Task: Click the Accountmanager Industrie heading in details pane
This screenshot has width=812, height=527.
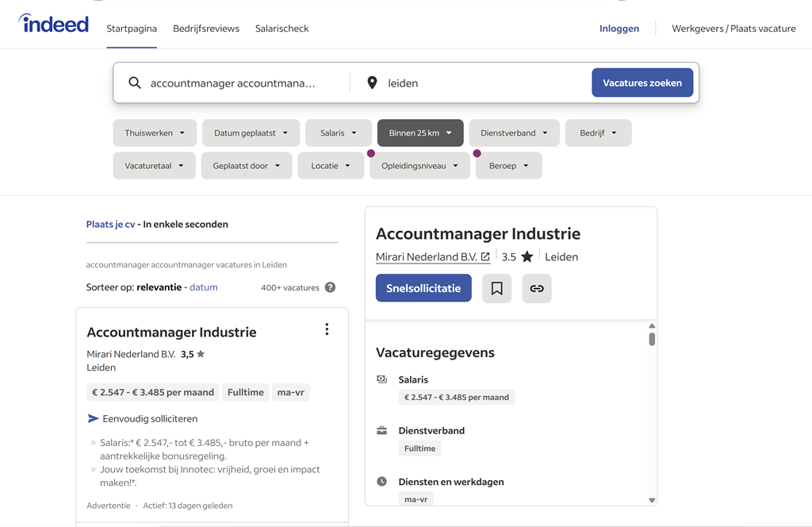Action: 478,233
